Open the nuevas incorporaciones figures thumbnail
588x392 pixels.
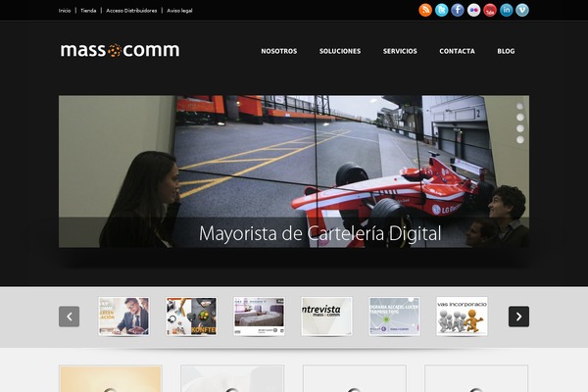(462, 317)
